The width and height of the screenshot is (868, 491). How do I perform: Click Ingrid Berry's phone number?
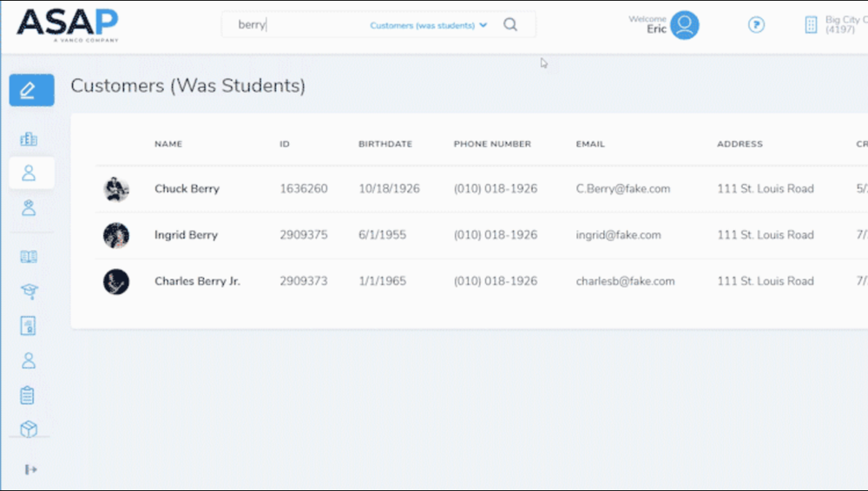pyautogui.click(x=496, y=235)
